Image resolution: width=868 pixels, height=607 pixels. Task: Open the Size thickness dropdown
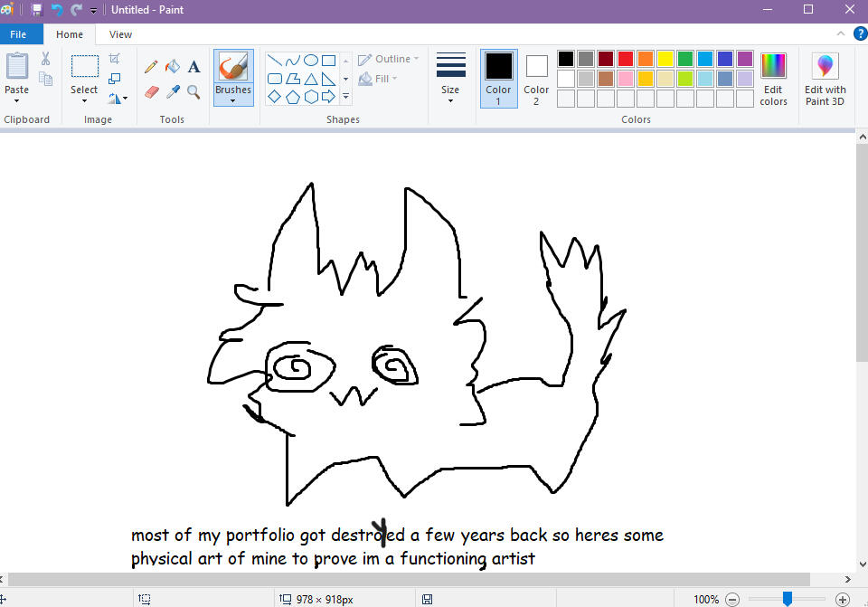pyautogui.click(x=450, y=80)
